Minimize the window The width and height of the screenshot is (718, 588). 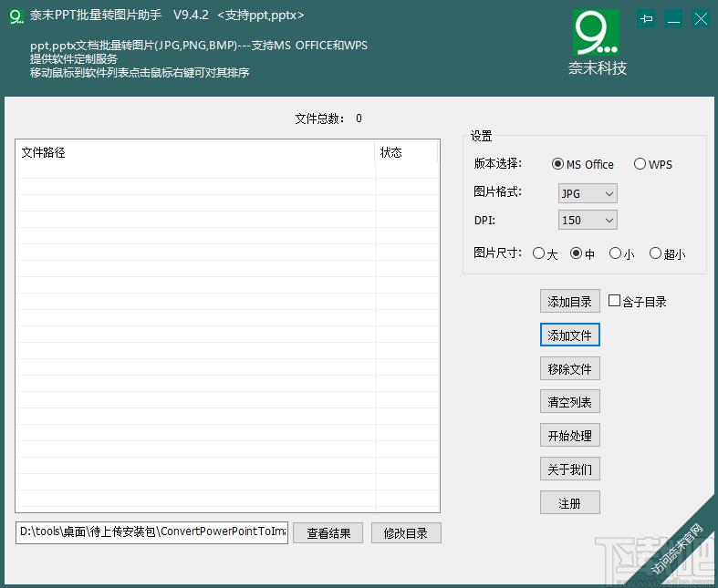(x=673, y=19)
